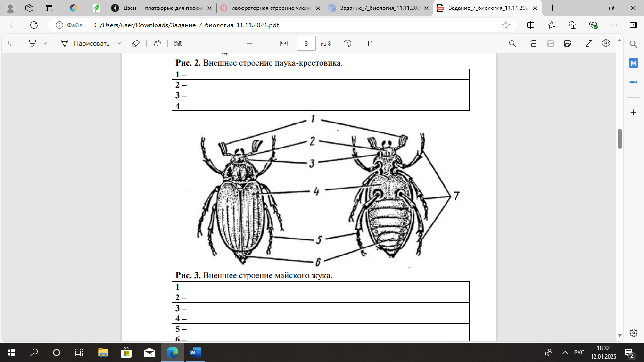Enter PDF fullscreen mode
Screen dimensions: 644x362
pos(589,43)
